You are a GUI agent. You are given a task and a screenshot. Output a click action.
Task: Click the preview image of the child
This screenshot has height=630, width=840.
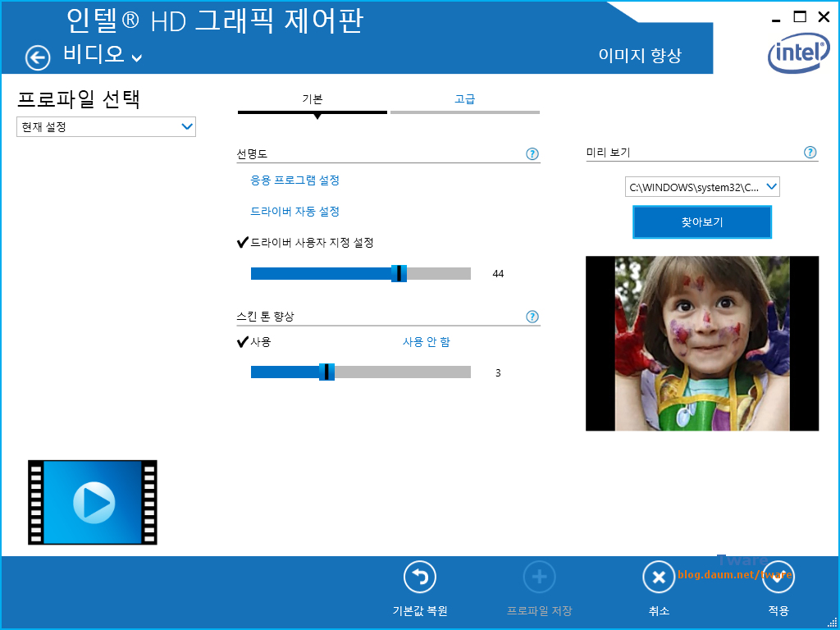[702, 344]
